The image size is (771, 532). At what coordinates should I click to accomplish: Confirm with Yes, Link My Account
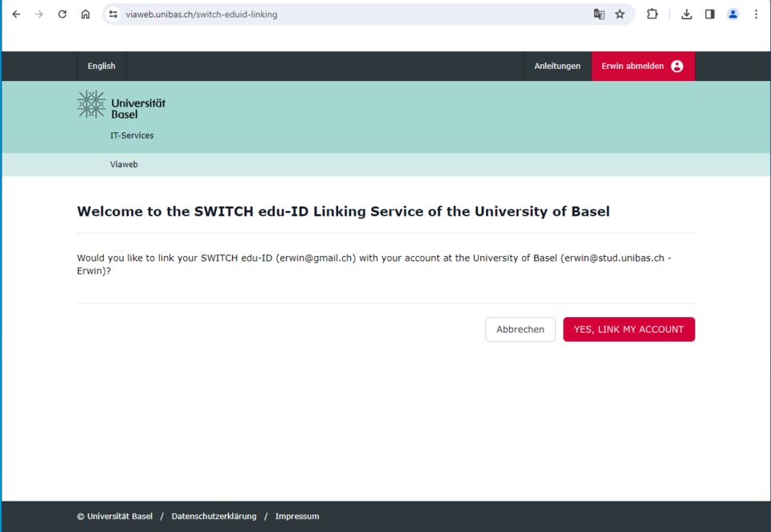[x=629, y=329]
